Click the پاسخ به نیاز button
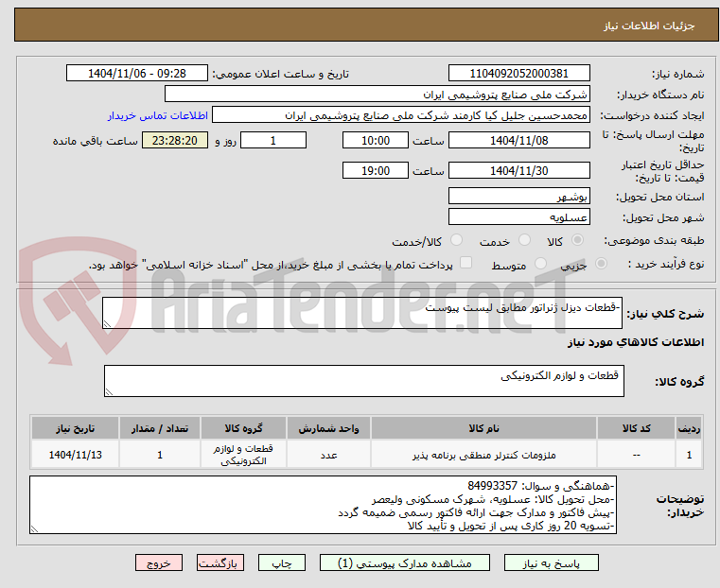Image resolution: width=720 pixels, height=588 pixels. coord(551,562)
